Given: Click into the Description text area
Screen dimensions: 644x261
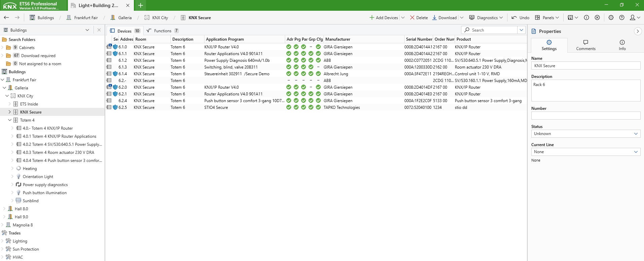Looking at the screenshot, I should click(586, 91).
